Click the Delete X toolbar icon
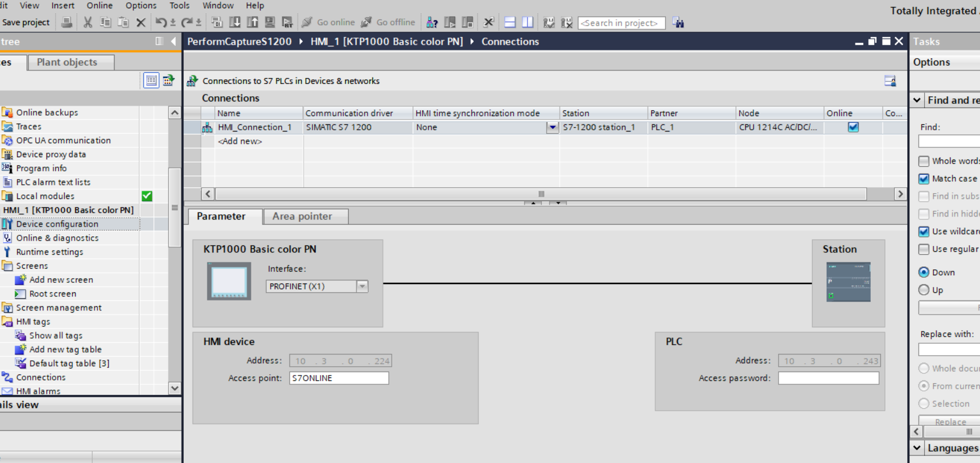The image size is (980, 463). (x=141, y=22)
